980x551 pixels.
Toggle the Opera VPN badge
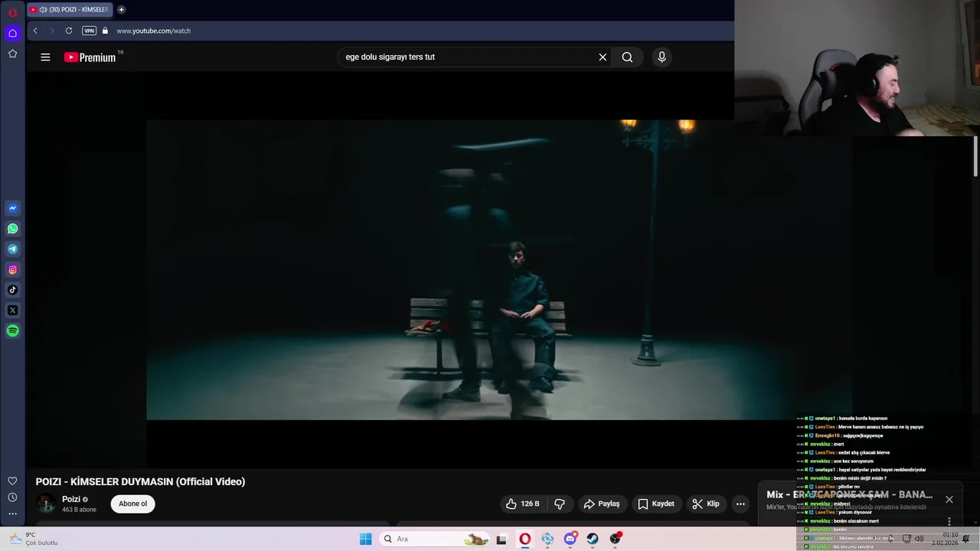coord(90,31)
